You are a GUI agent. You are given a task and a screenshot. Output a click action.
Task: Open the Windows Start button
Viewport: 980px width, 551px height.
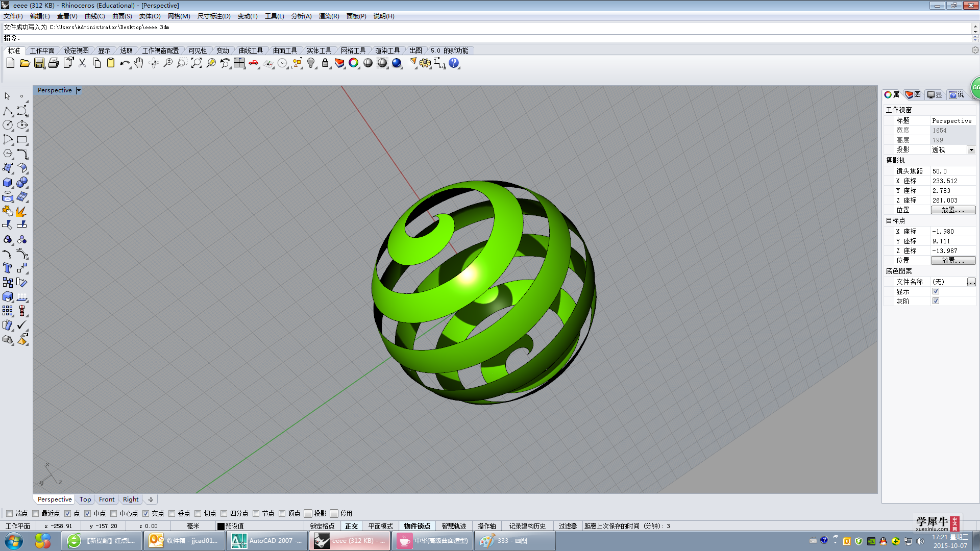14,541
